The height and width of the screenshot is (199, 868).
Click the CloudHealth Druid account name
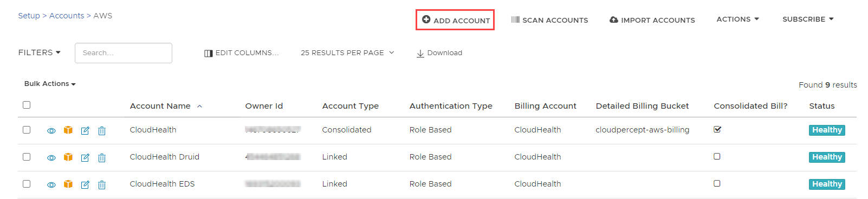click(x=164, y=157)
